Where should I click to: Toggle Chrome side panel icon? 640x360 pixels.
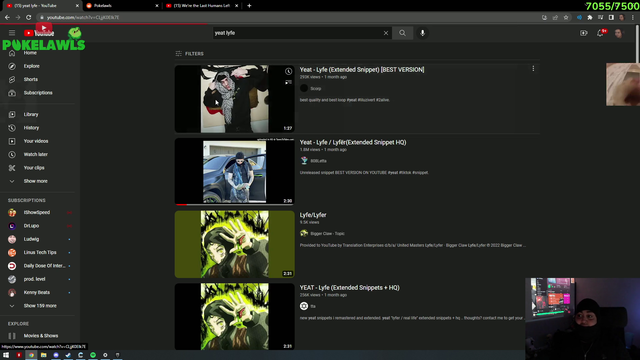pos(611,18)
